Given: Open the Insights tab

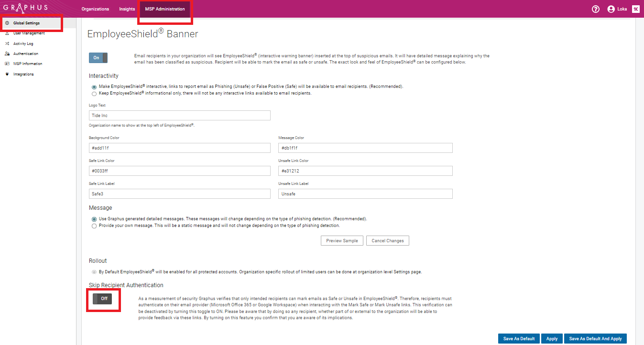Looking at the screenshot, I should click(x=127, y=9).
